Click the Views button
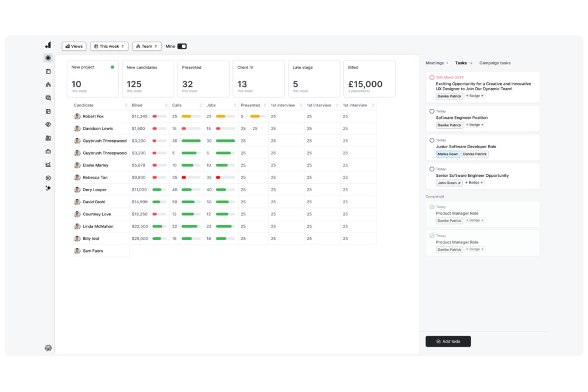The height and width of the screenshot is (392, 588). tap(74, 46)
